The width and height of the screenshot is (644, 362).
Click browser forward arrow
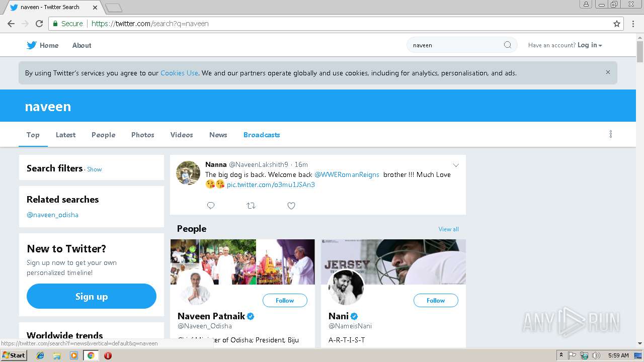pos(25,24)
